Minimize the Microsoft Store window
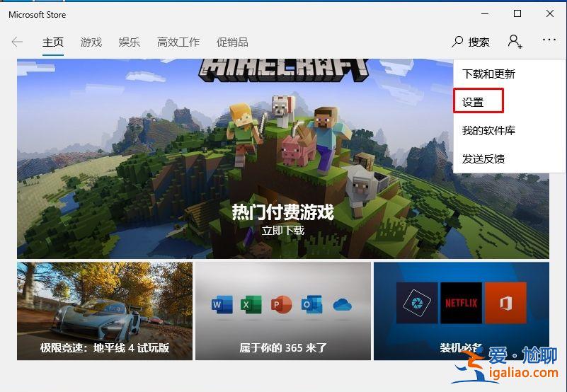This screenshot has height=392, width=567. pos(485,13)
